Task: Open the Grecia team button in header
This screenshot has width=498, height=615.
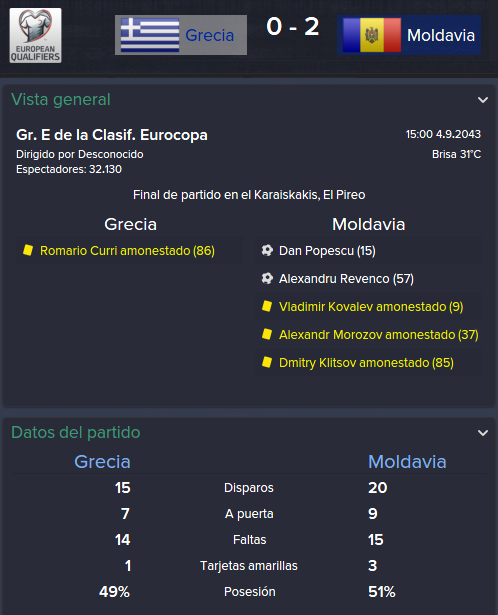Action: coord(181,35)
